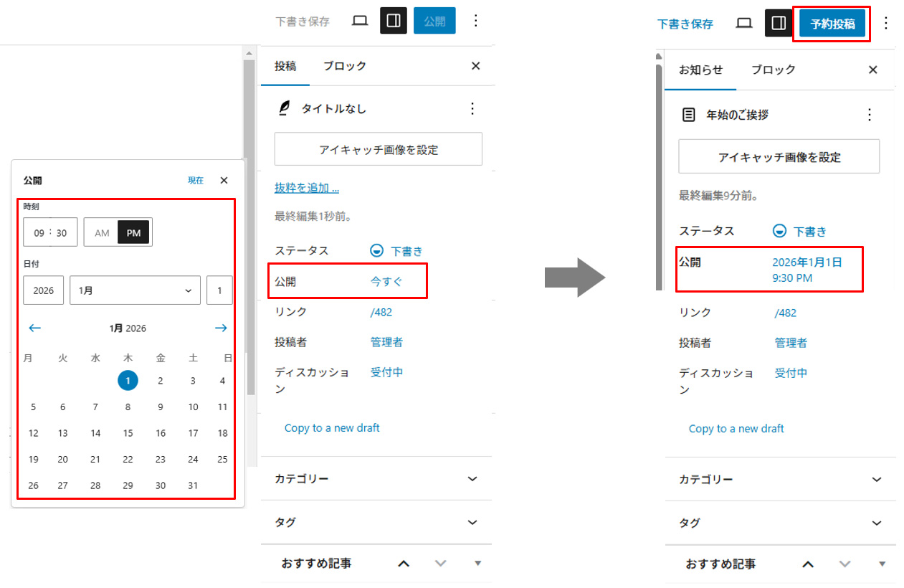Open the 1月 month dropdown
This screenshot has height=588, width=904.
(135, 290)
